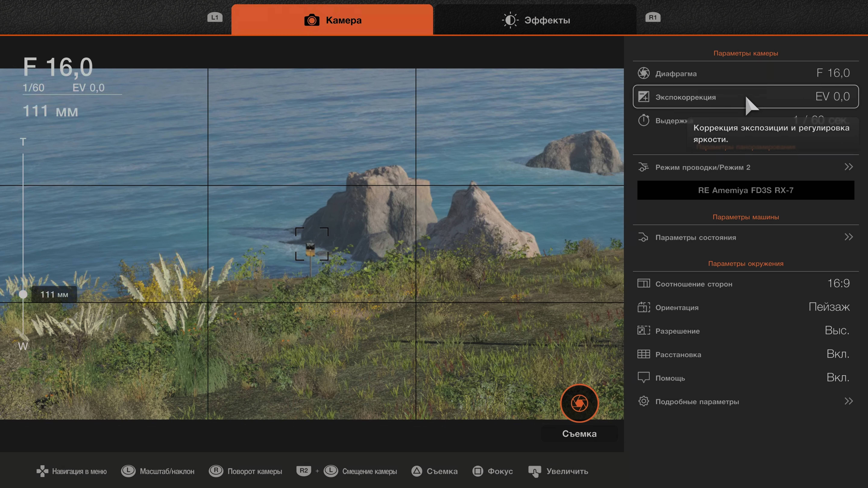Click the timer icon beside Выдержка

(x=644, y=120)
